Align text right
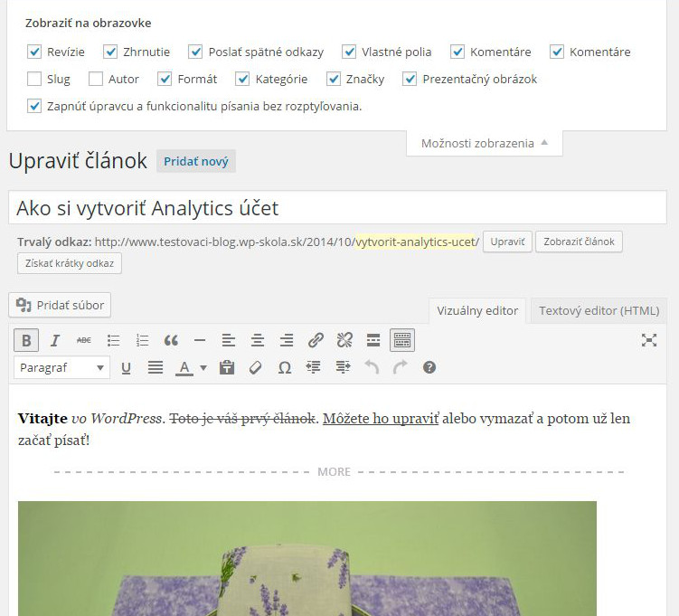 tap(287, 340)
